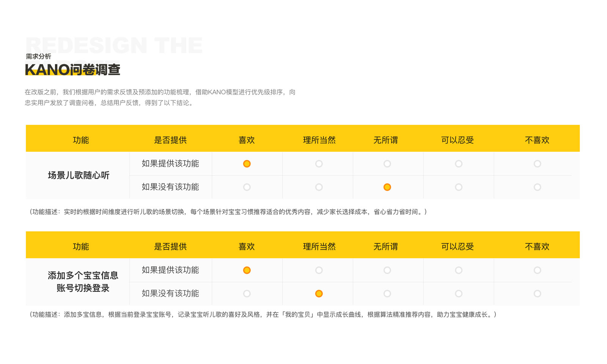
Task: Click 如果没有该功能 label in 场景儿歌随心听 table
Action: (170, 187)
